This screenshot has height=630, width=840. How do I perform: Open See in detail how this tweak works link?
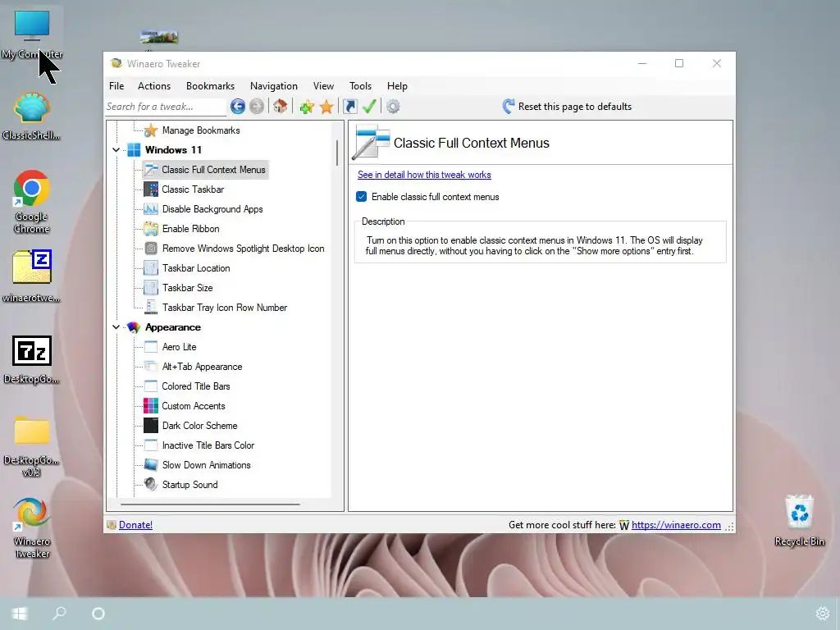click(x=424, y=175)
